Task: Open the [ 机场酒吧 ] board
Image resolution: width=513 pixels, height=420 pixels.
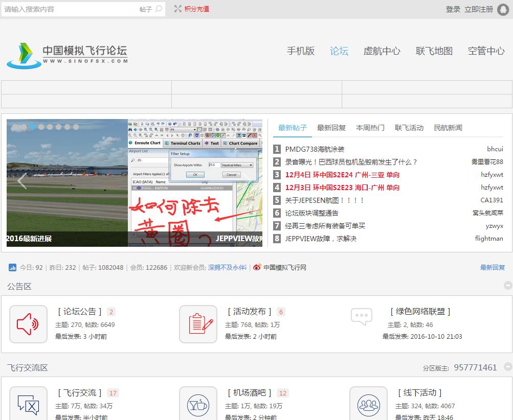Action: pos(250,393)
